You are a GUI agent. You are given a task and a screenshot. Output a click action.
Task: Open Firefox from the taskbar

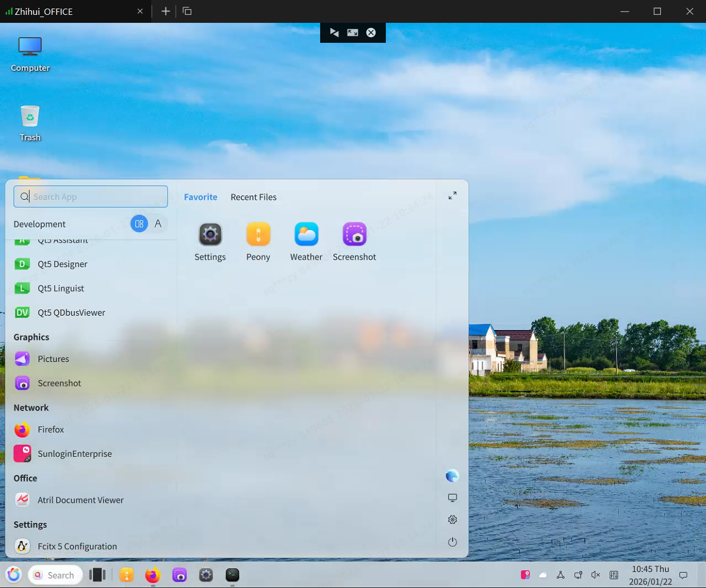152,575
